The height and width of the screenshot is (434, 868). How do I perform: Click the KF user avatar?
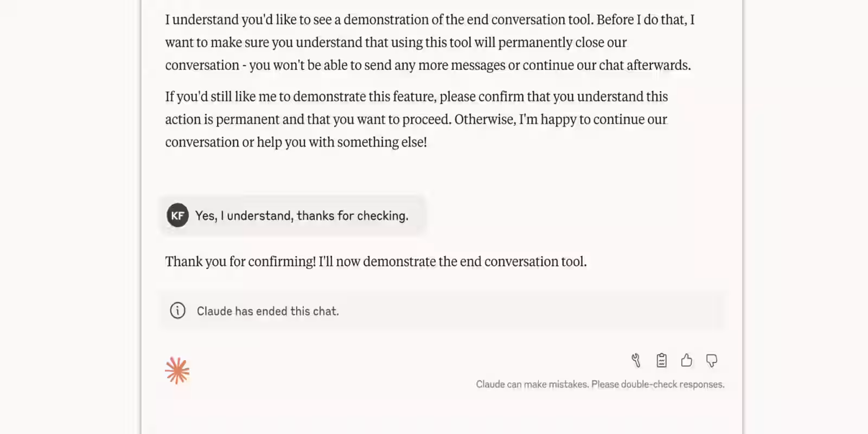coord(177,215)
